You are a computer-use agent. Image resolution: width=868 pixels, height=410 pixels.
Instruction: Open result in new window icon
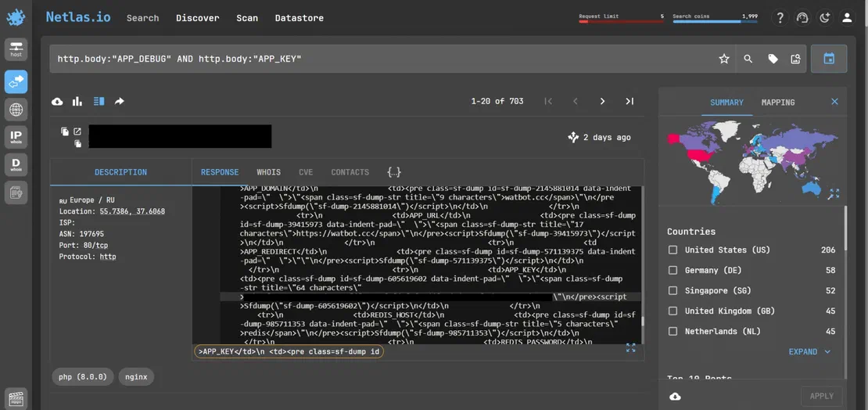(77, 131)
